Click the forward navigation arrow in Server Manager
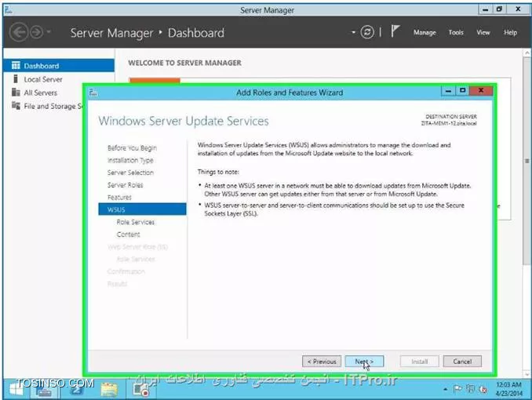Viewport: 532px width, 400px height. [x=36, y=33]
